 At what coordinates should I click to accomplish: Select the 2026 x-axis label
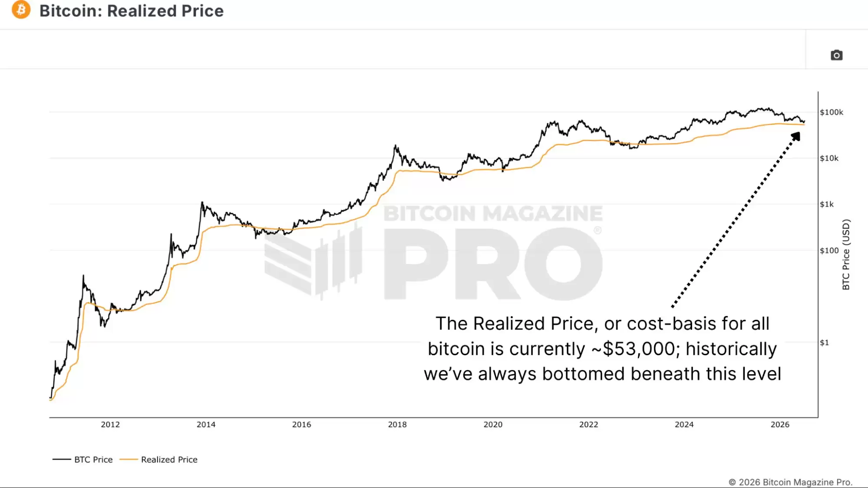[x=780, y=425]
